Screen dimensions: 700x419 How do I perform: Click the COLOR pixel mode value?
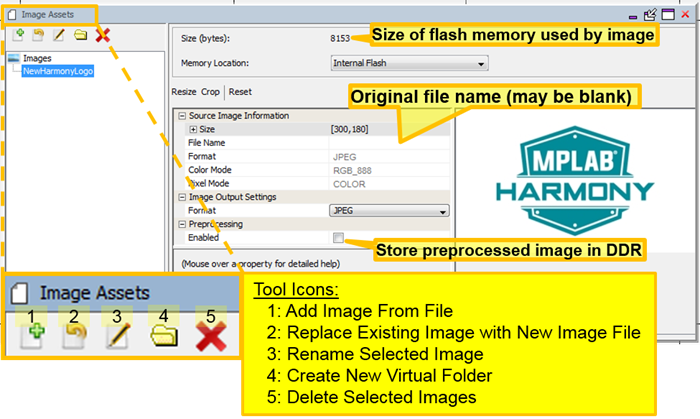click(x=349, y=184)
